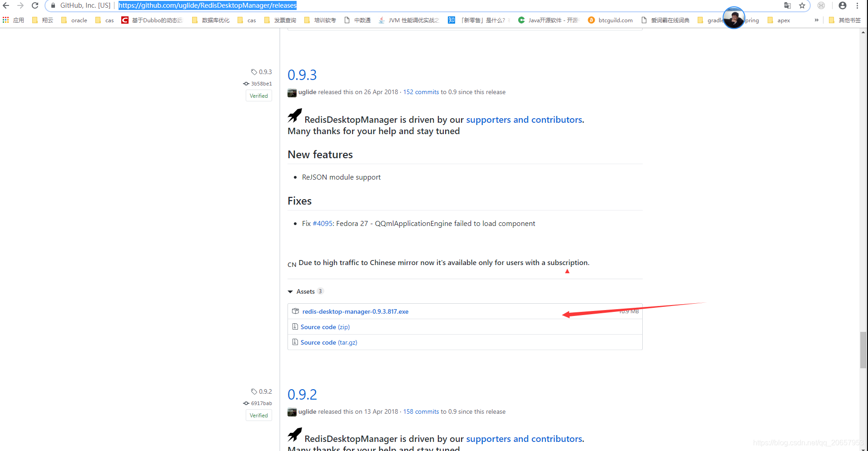Viewport: 868px width, 451px height.
Task: Click the package icon beside the exe asset
Action: [x=295, y=311]
